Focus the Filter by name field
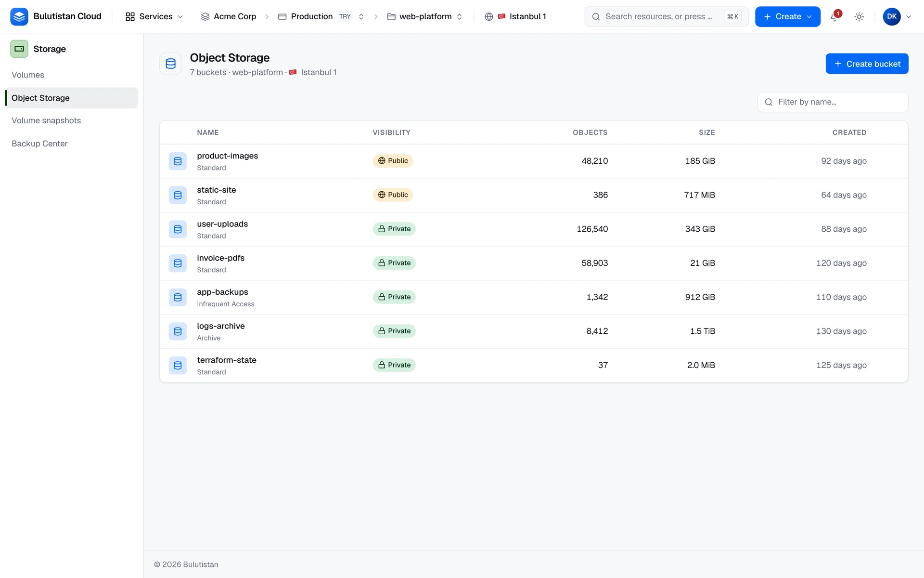This screenshot has height=578, width=924. [x=833, y=102]
